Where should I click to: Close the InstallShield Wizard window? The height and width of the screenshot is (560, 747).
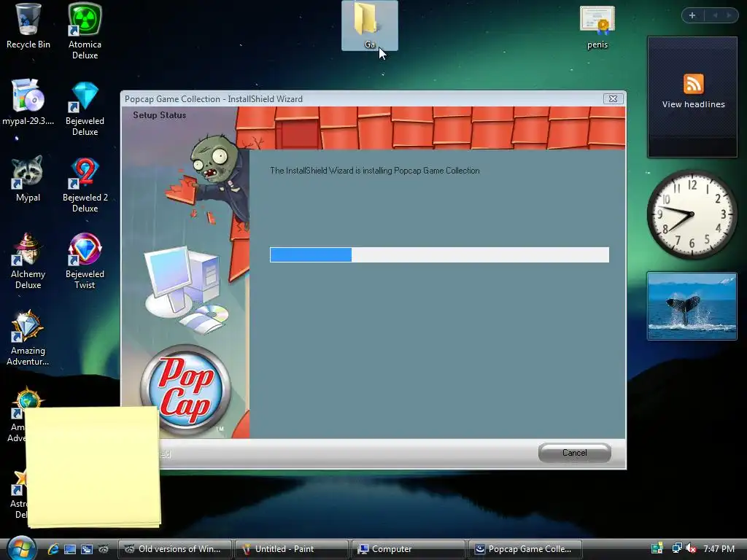(x=613, y=98)
